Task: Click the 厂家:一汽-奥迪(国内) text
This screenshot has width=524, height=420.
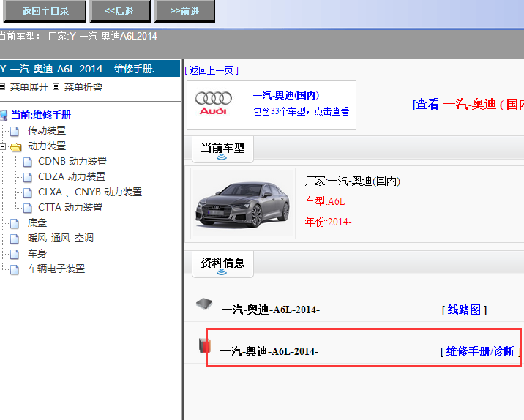Action: point(353,181)
